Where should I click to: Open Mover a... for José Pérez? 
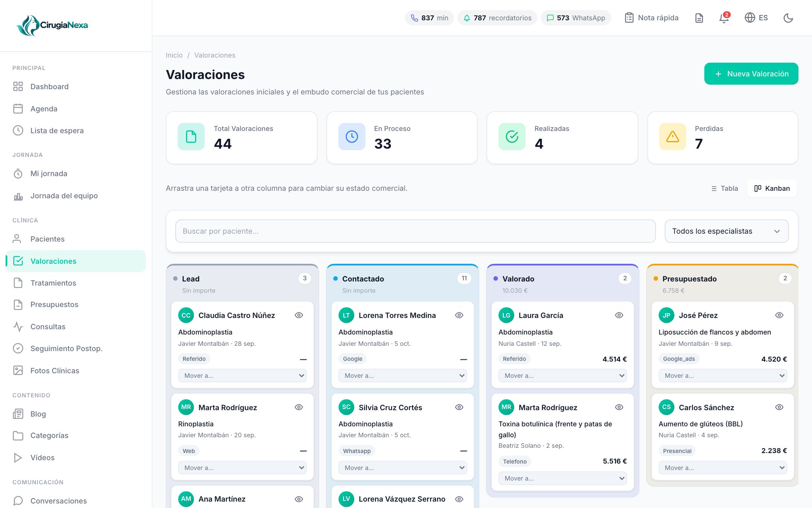723,376
